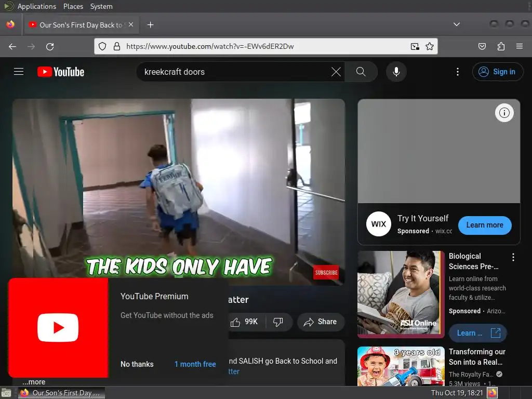Click the Firefox tray icon in panel
This screenshot has height=399, width=532.
point(492,393)
